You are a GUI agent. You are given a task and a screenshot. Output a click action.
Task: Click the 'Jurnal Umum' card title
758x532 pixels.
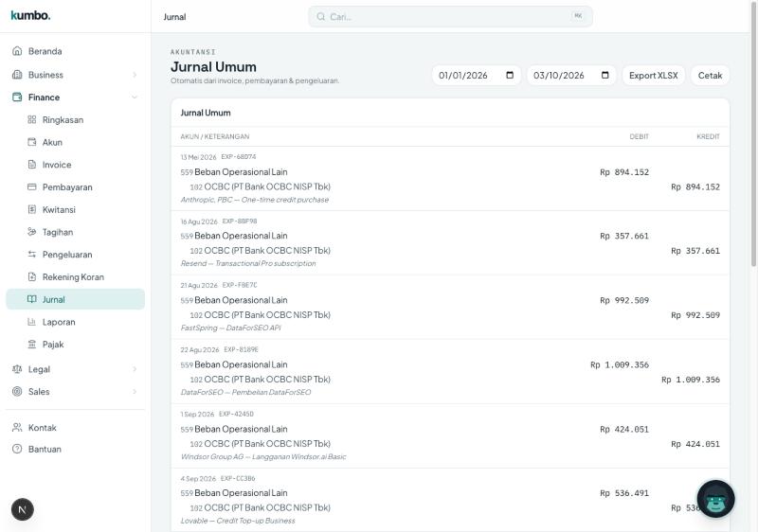click(x=206, y=113)
